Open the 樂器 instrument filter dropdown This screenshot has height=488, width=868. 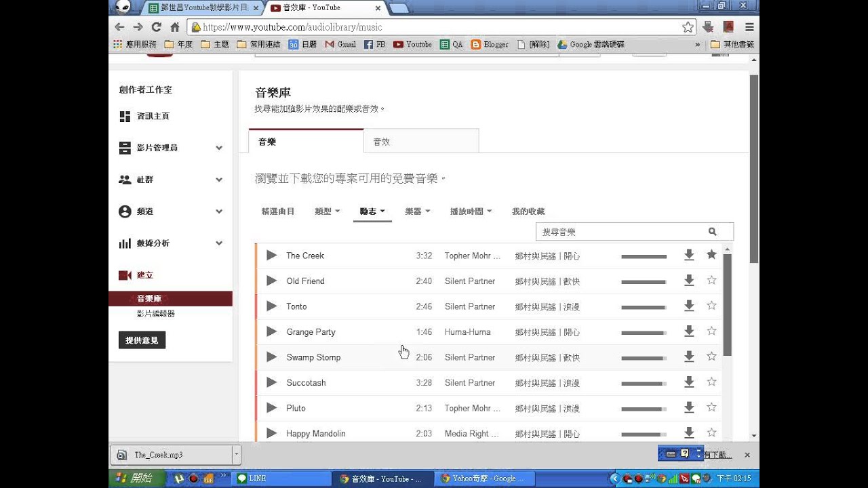(x=418, y=211)
